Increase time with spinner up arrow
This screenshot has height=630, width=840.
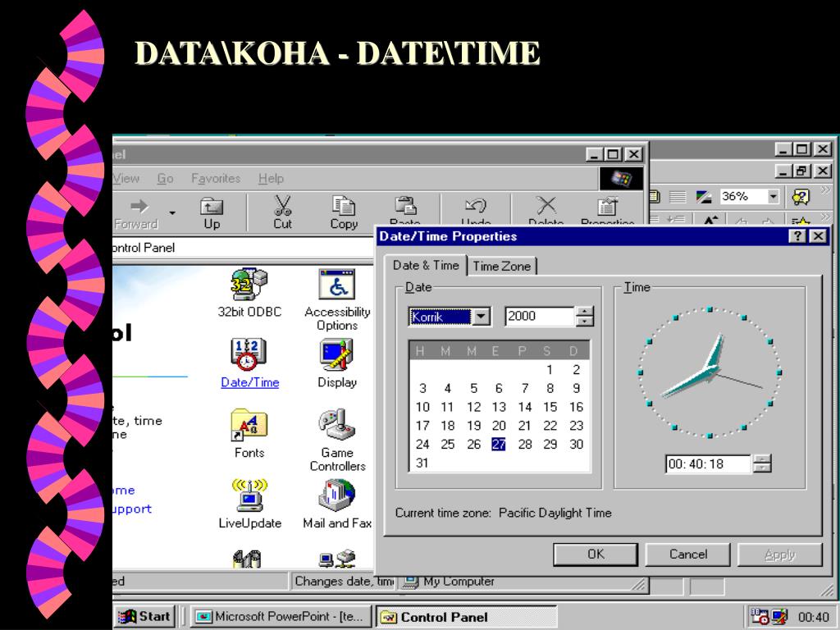click(762, 459)
